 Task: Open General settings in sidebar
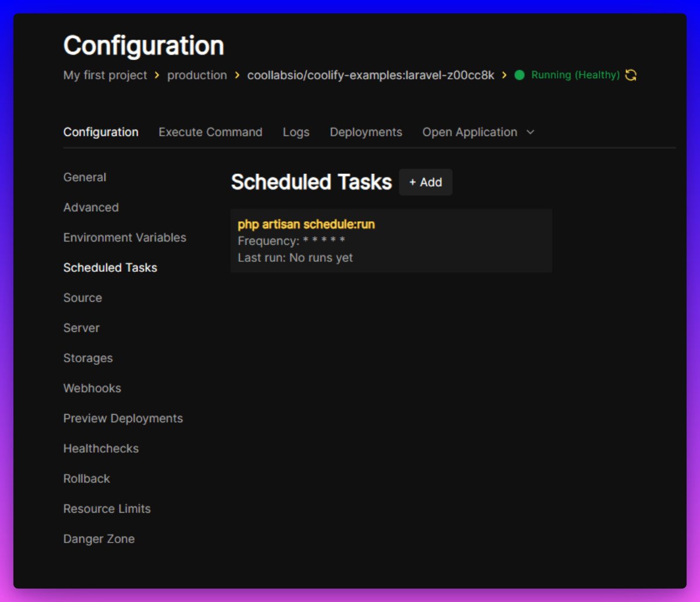point(85,177)
